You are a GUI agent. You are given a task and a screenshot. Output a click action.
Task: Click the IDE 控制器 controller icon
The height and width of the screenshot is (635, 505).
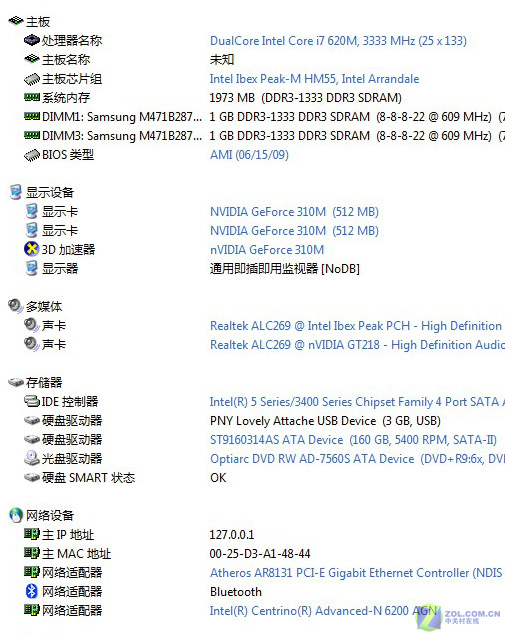pyautogui.click(x=32, y=401)
